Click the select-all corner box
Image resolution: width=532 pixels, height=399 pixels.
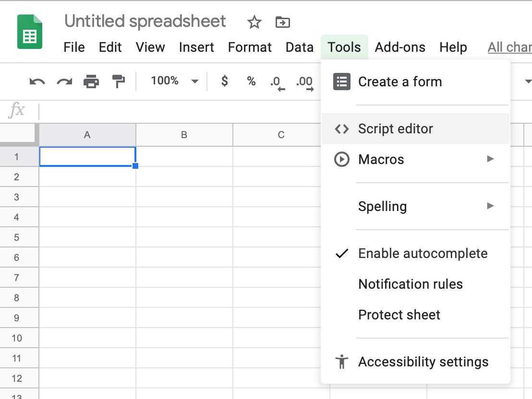[x=17, y=132]
